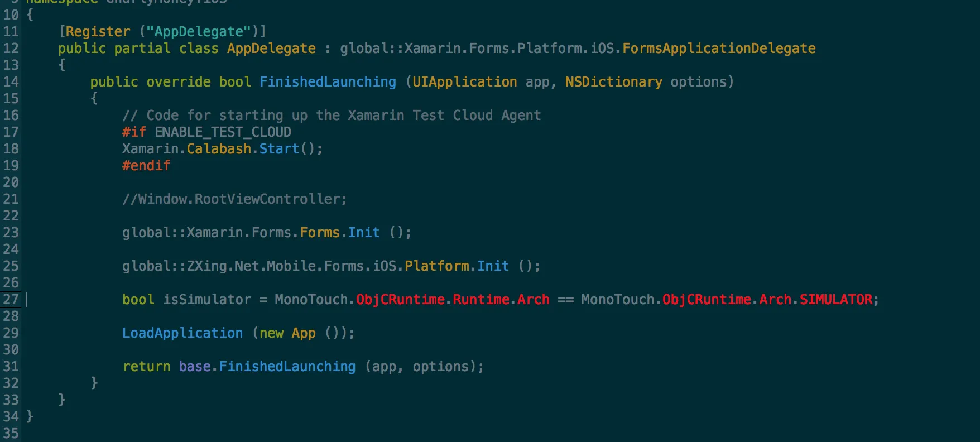This screenshot has height=442, width=980.
Task: Click the 'class' keyword on line 12
Action: pyautogui.click(x=199, y=49)
